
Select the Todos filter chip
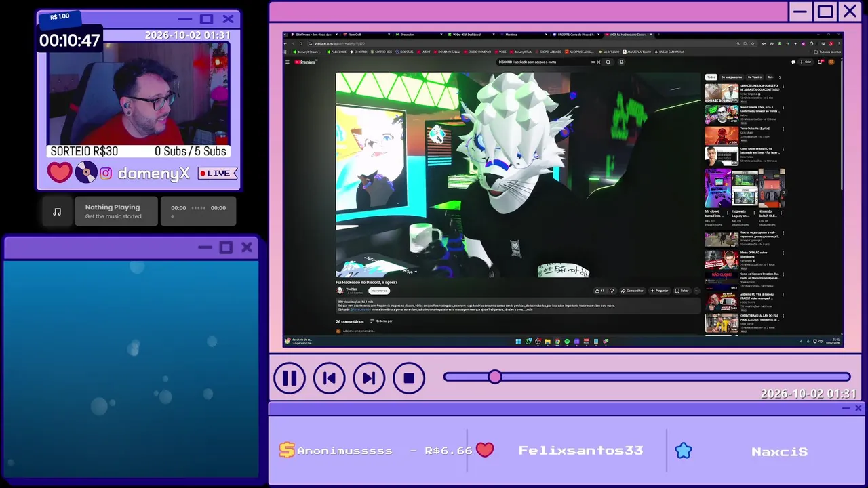711,77
